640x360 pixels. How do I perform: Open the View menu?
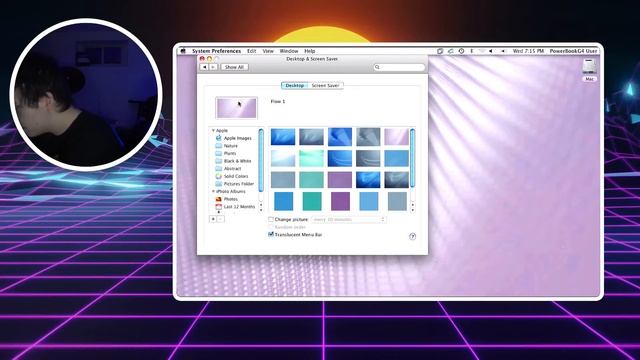point(268,51)
